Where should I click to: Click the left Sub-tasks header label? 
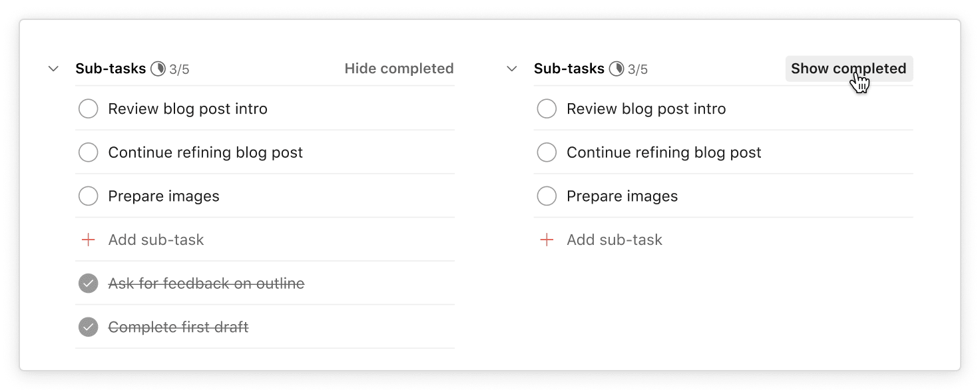(x=111, y=68)
